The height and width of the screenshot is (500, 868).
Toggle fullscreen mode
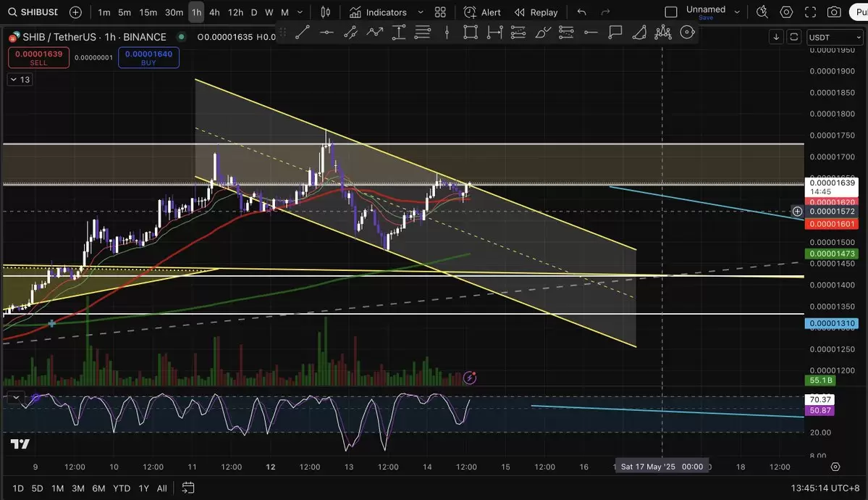click(x=810, y=12)
